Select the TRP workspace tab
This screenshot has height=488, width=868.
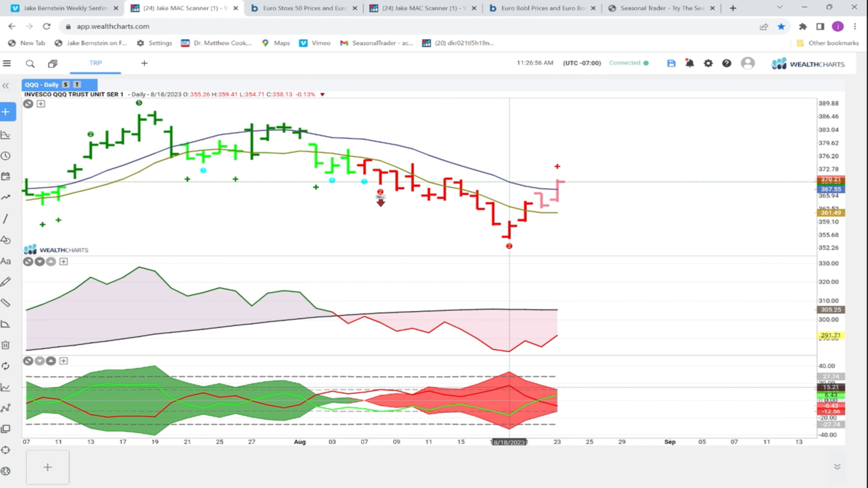pyautogui.click(x=95, y=63)
